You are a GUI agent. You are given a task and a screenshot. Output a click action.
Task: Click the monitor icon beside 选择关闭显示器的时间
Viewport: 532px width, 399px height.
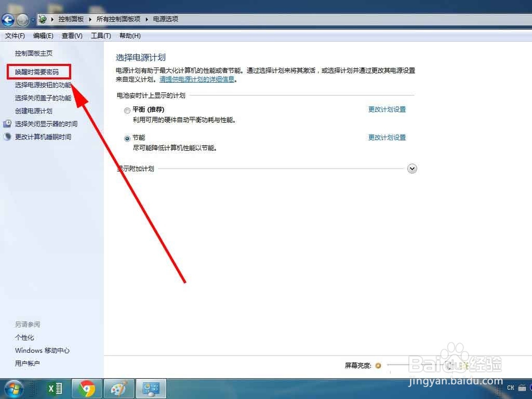pos(7,124)
